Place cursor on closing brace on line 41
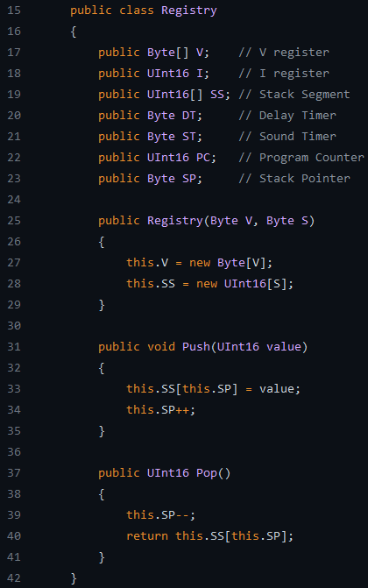 (102, 556)
